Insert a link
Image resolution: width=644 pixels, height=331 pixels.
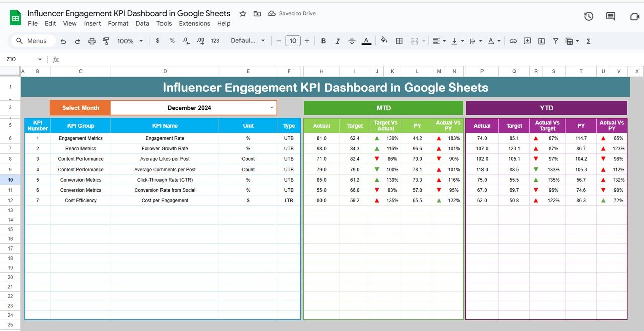pos(513,41)
